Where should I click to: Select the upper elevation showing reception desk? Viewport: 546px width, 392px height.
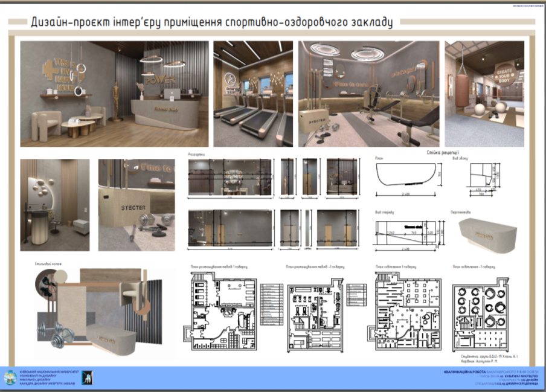coord(342,177)
